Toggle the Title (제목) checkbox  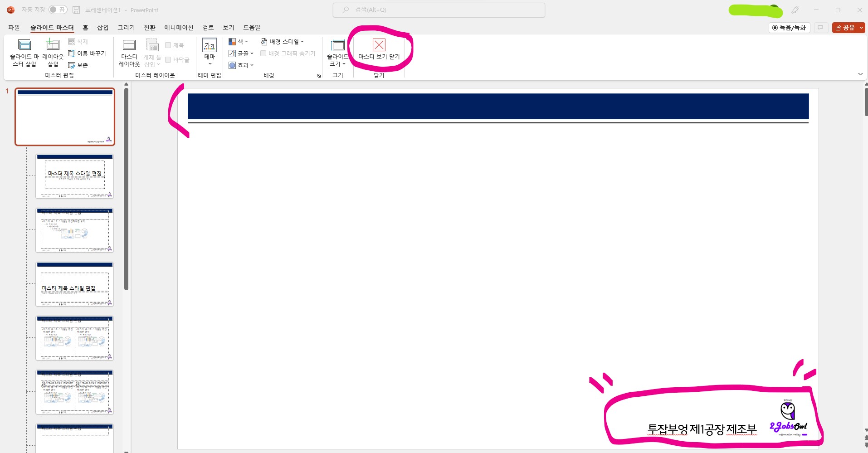tap(175, 45)
